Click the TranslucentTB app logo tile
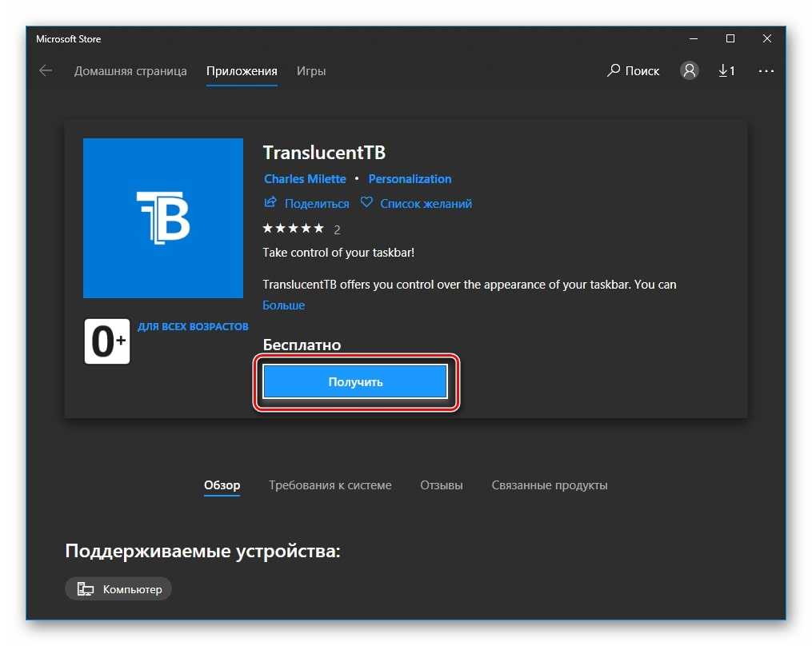This screenshot has width=812, height=646. coord(163,217)
